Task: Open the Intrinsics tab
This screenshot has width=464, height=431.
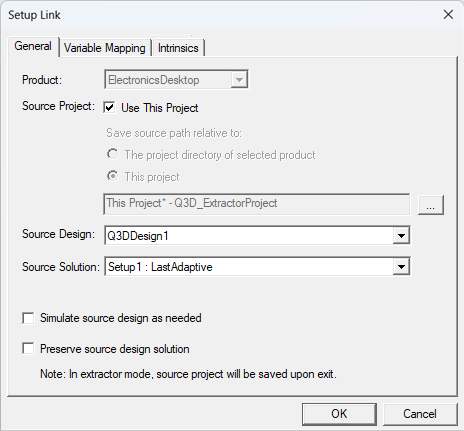Action: (x=178, y=48)
